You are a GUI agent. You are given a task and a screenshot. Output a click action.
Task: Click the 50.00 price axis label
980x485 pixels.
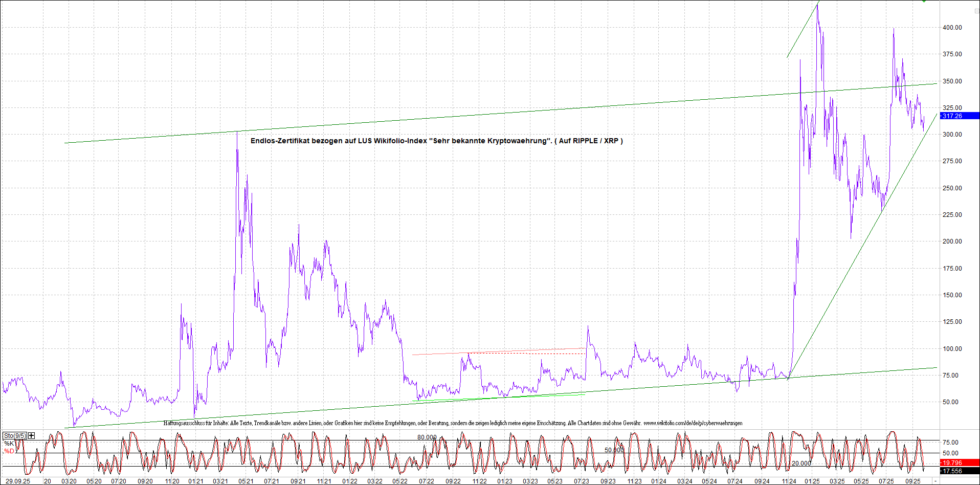[x=952, y=402]
